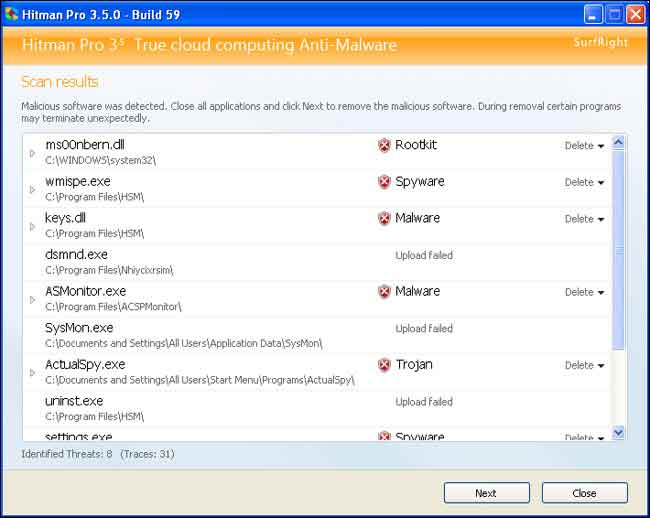
Task: Expand the ActualSpy.exe entry triangle
Action: [x=32, y=373]
